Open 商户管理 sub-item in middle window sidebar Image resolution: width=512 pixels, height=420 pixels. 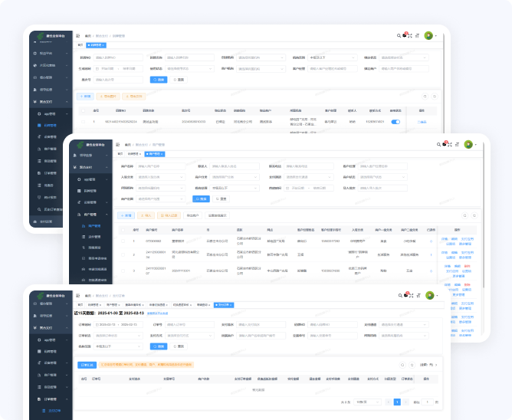pos(91,226)
